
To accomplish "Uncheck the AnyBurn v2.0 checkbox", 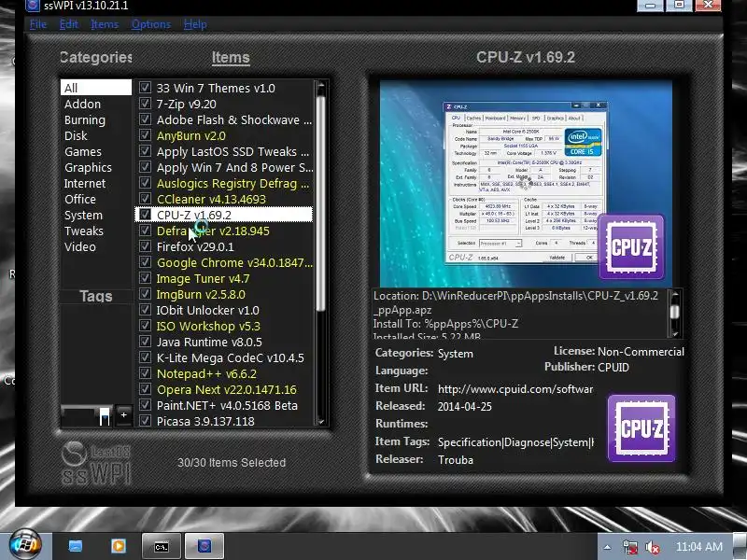I will [x=145, y=135].
